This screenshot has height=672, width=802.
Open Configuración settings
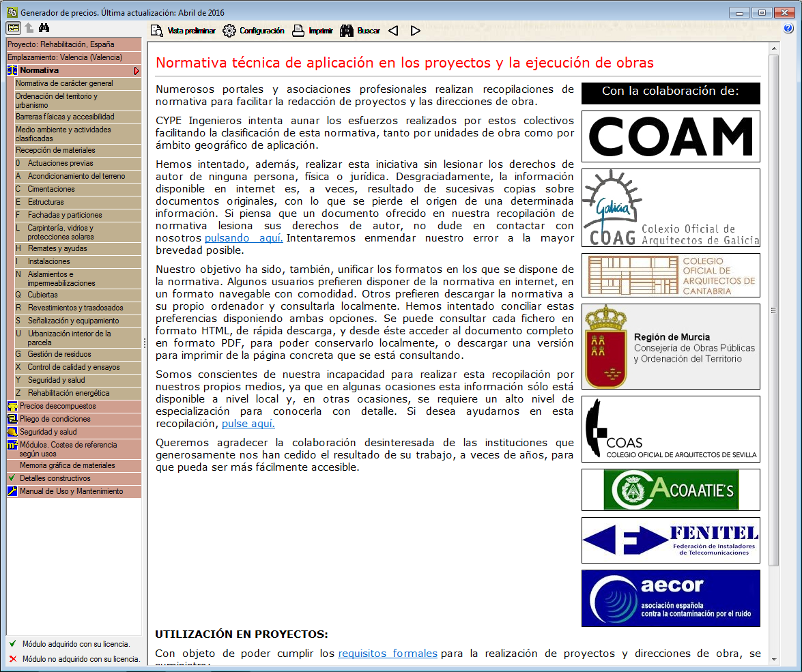point(253,31)
